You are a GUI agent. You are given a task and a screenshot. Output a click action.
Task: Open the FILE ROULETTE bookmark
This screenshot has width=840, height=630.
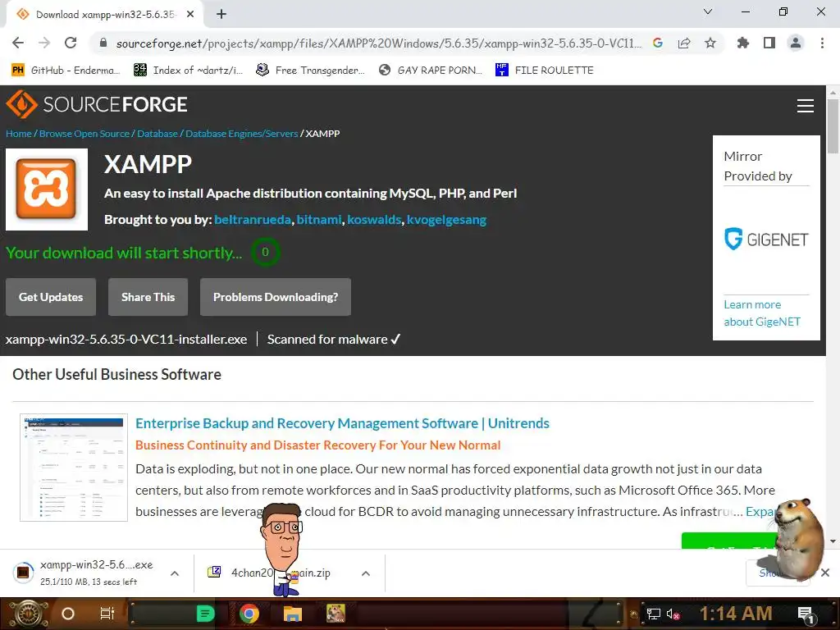click(x=545, y=71)
